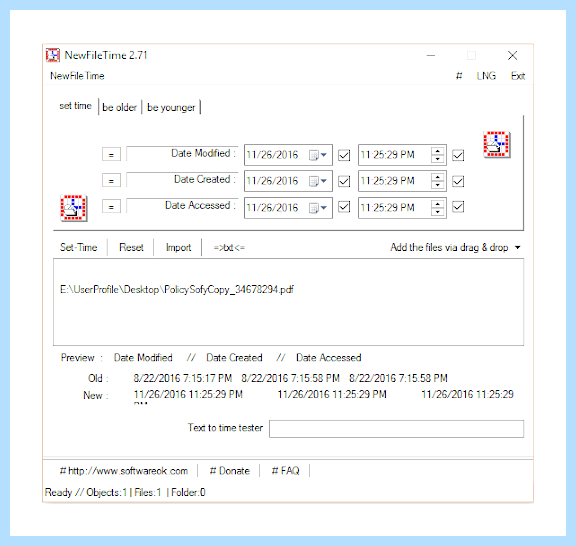
Task: Click the = button for Date Modified
Action: [x=111, y=155]
